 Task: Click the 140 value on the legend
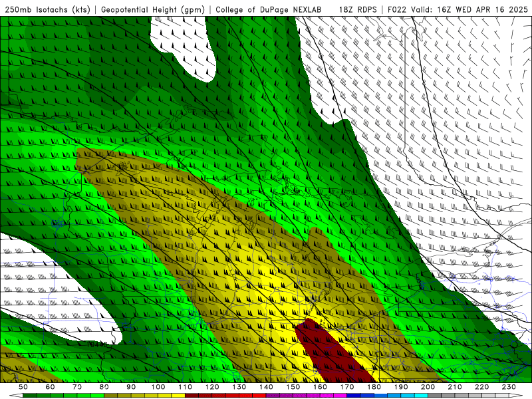tap(266, 387)
